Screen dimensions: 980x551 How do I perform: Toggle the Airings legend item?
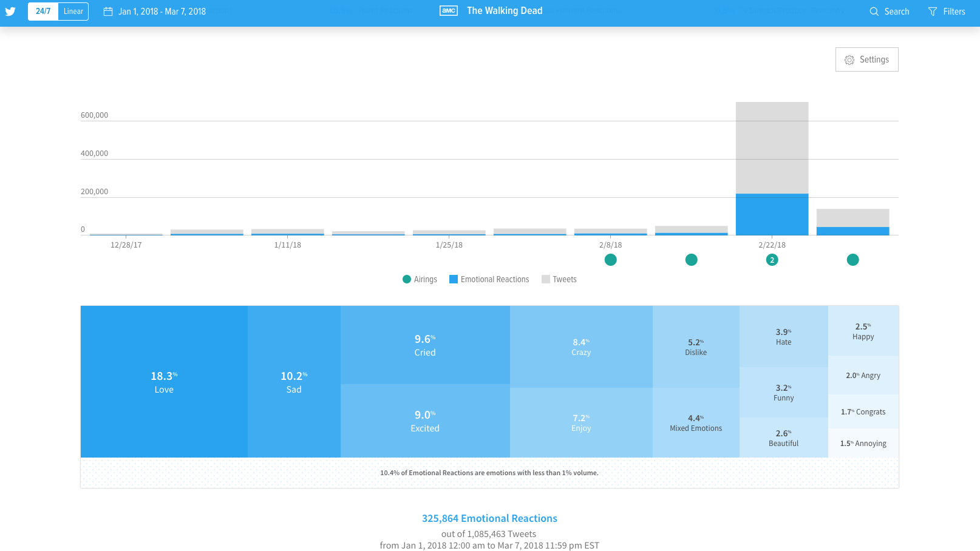pos(420,279)
